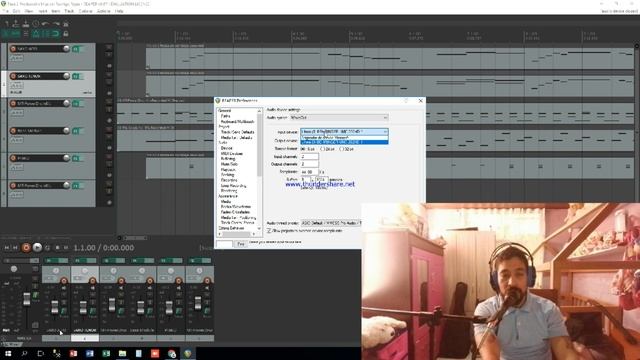
Task: Arm record on second mixer channel strip
Action: [93, 281]
